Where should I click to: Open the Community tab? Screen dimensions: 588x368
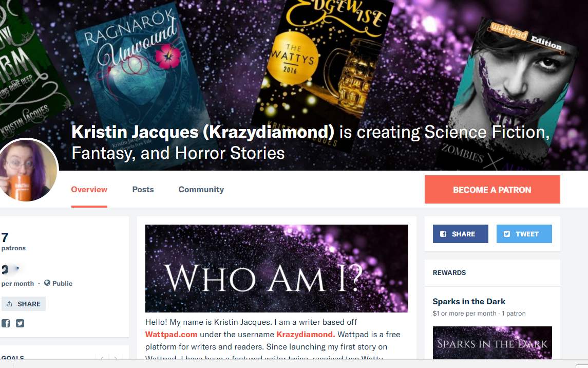[201, 190]
